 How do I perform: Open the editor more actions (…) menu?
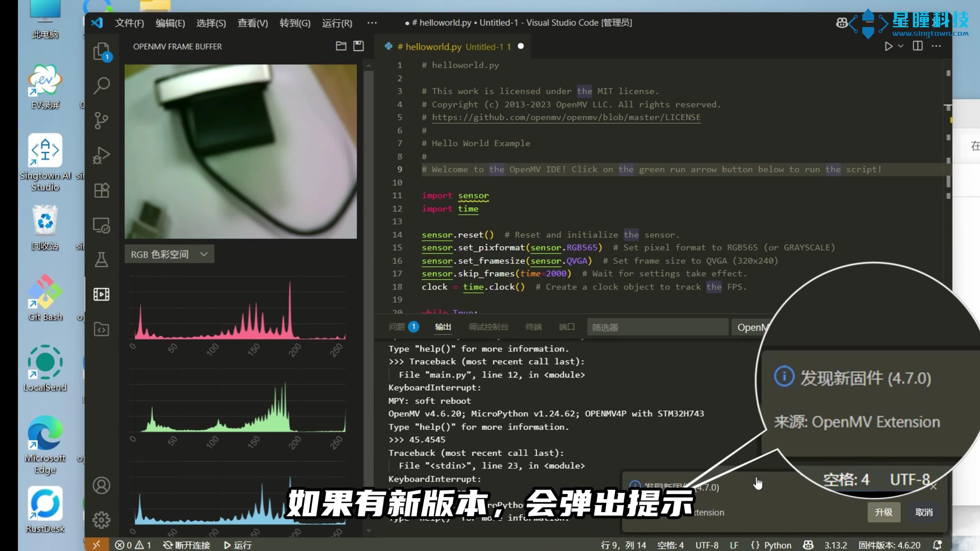tap(936, 46)
